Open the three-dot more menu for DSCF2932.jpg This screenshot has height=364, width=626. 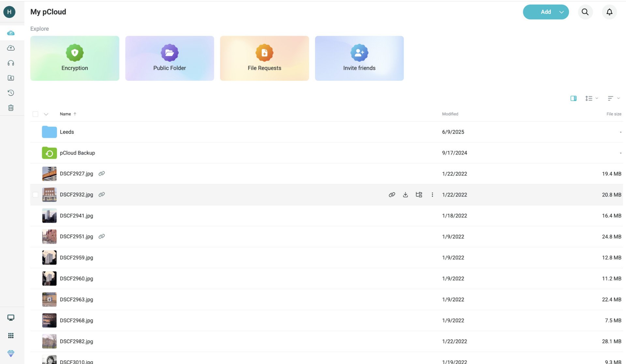432,195
